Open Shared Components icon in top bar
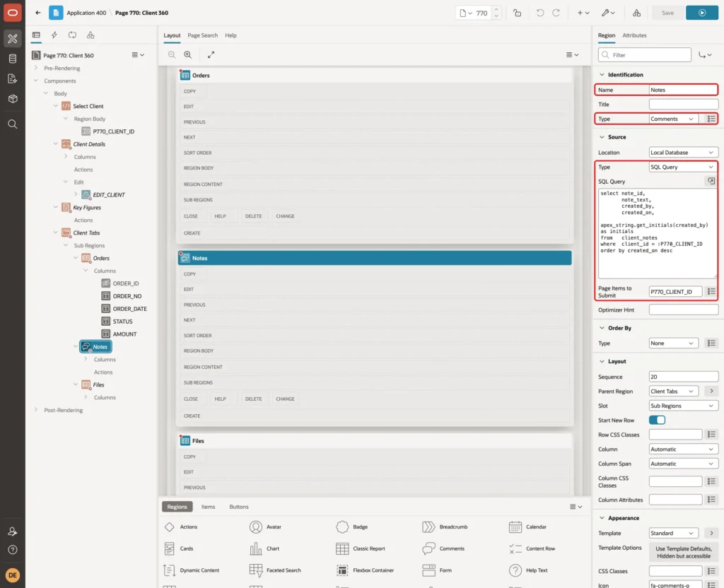The width and height of the screenshot is (724, 588). [x=637, y=13]
